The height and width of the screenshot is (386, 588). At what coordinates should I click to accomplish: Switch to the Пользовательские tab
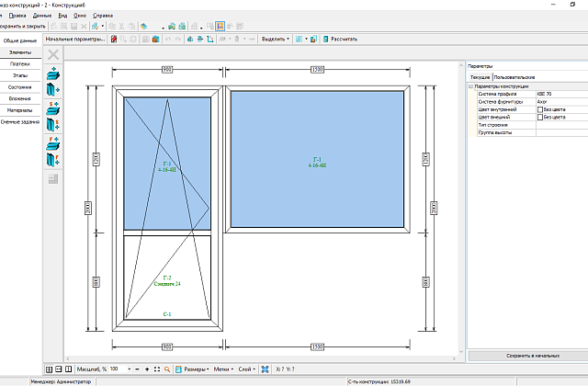pos(514,77)
